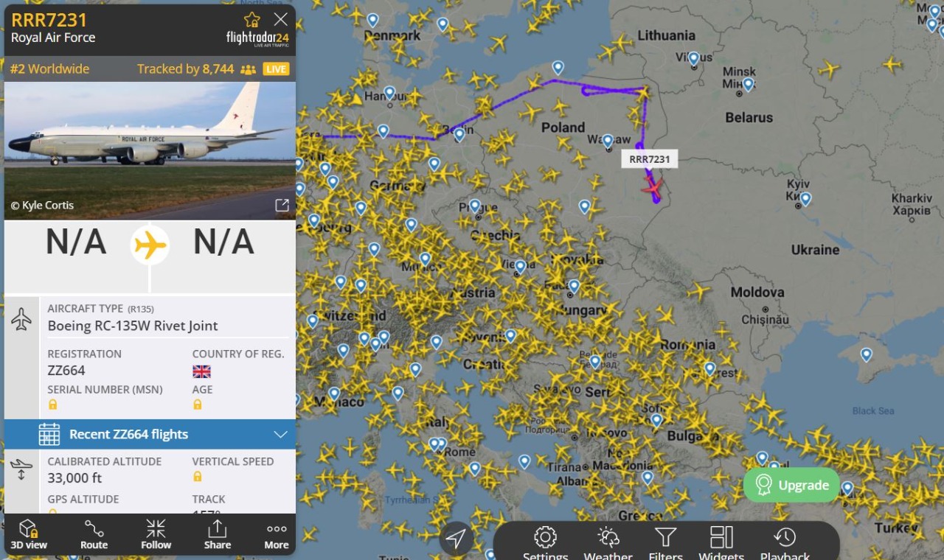Select the red RRR7231 aircraft on map
The width and height of the screenshot is (944, 560).
tap(653, 187)
